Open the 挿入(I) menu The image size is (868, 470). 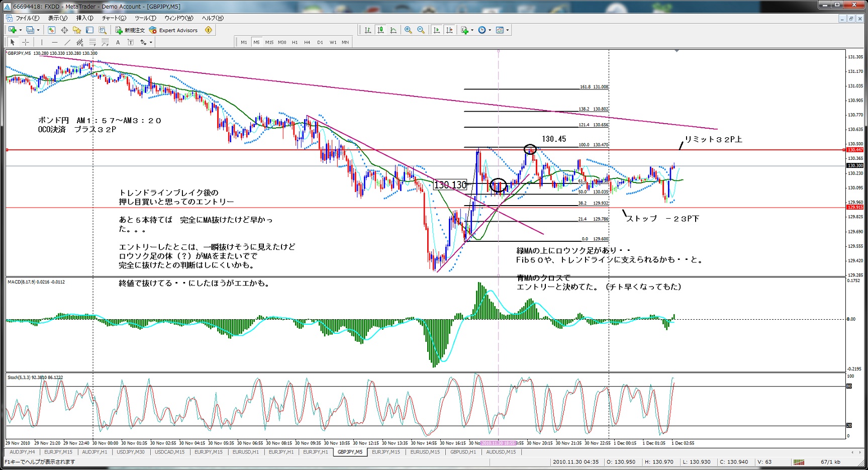(x=84, y=18)
